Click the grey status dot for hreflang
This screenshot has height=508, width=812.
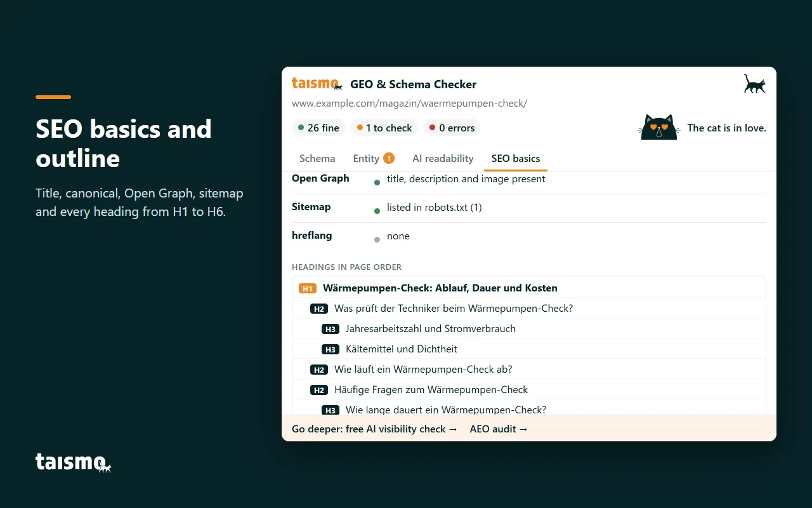(x=377, y=239)
